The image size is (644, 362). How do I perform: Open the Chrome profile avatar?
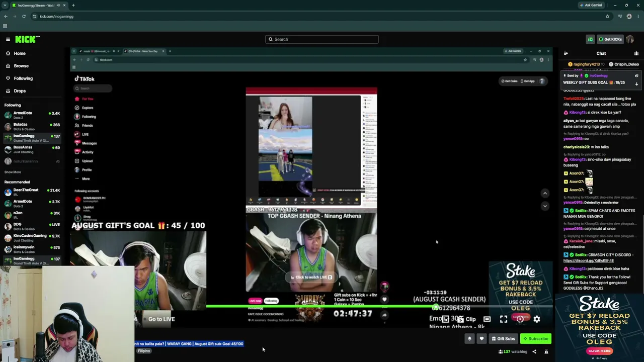[629, 16]
